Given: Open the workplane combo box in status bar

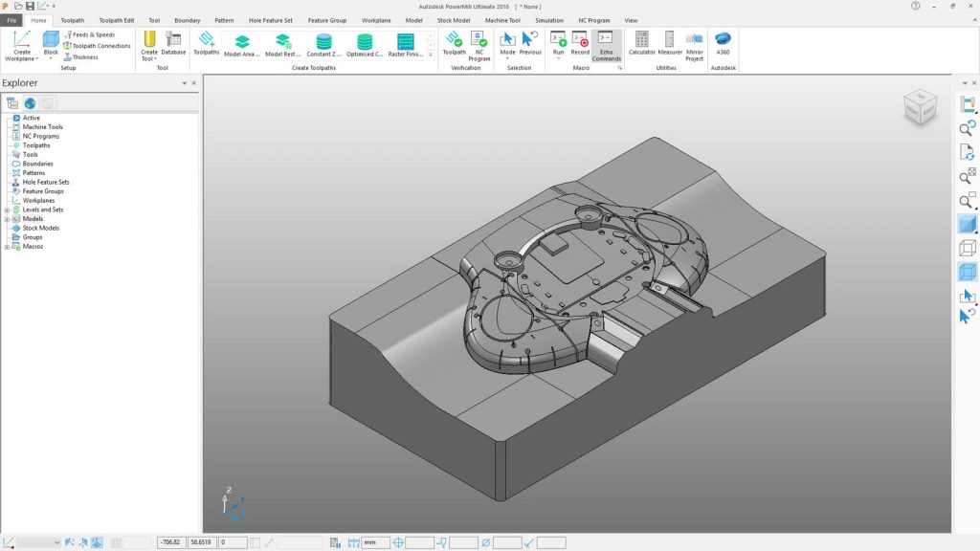Looking at the screenshot, I should coord(38,543).
